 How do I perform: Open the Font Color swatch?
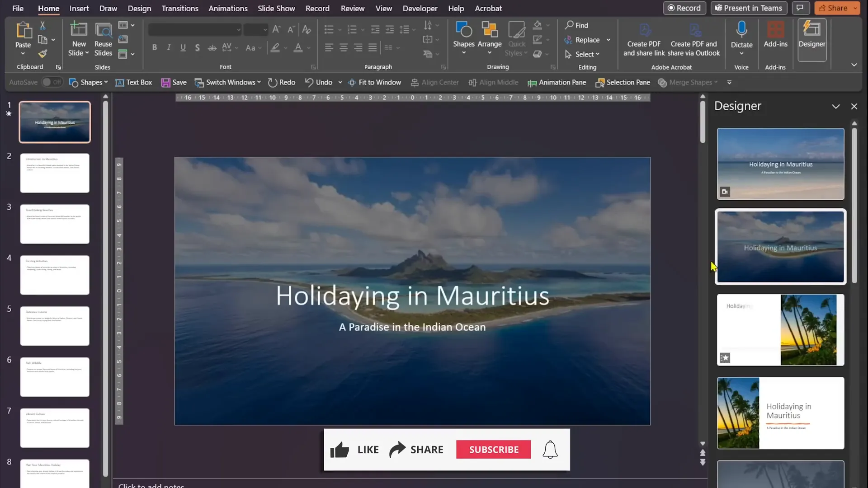[x=298, y=47]
